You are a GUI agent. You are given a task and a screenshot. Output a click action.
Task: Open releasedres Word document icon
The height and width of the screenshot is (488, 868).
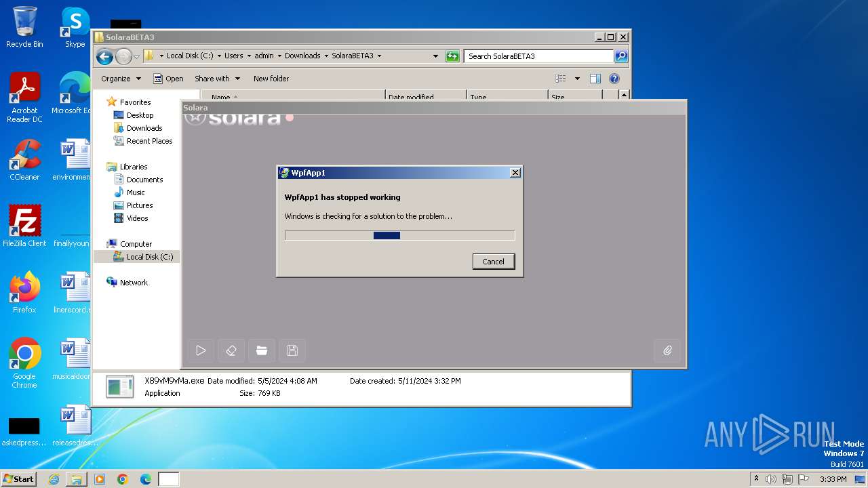[x=74, y=426]
